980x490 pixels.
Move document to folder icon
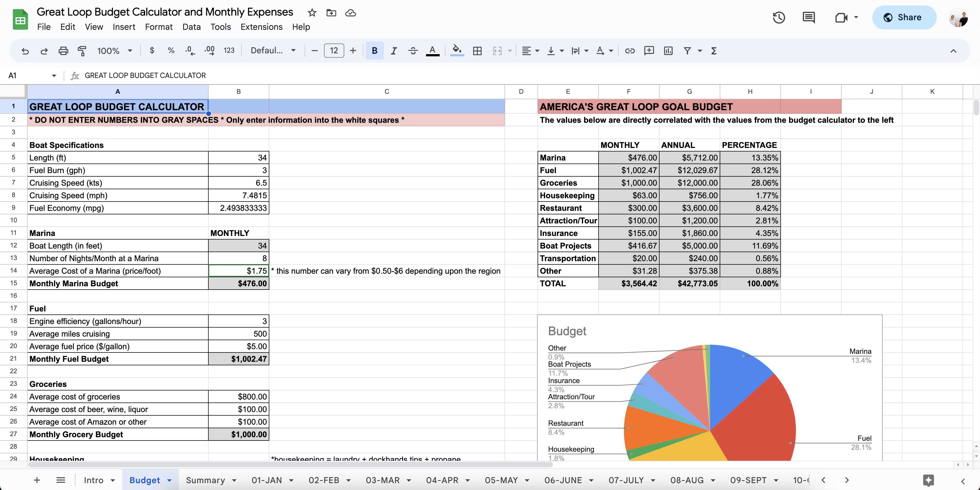pyautogui.click(x=331, y=13)
